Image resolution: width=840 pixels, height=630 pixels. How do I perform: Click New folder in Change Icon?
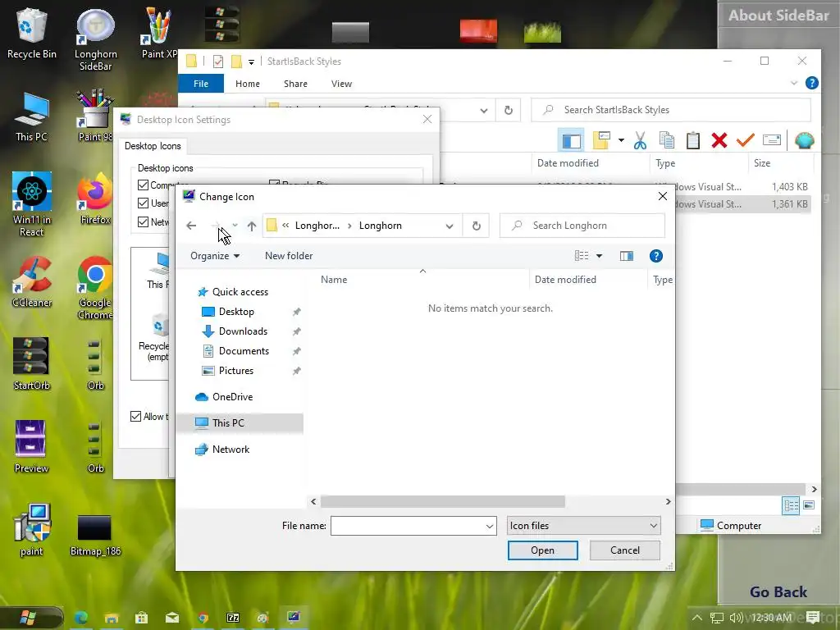[x=289, y=256]
